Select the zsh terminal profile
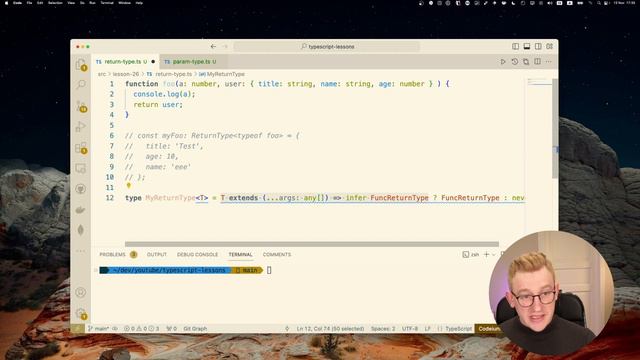The width and height of the screenshot is (640, 360). [471, 254]
